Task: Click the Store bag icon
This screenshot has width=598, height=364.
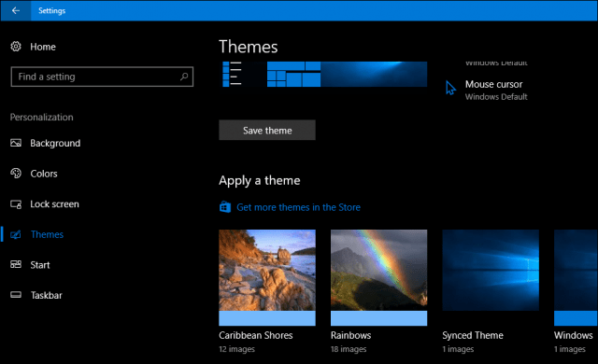Action: click(x=225, y=207)
